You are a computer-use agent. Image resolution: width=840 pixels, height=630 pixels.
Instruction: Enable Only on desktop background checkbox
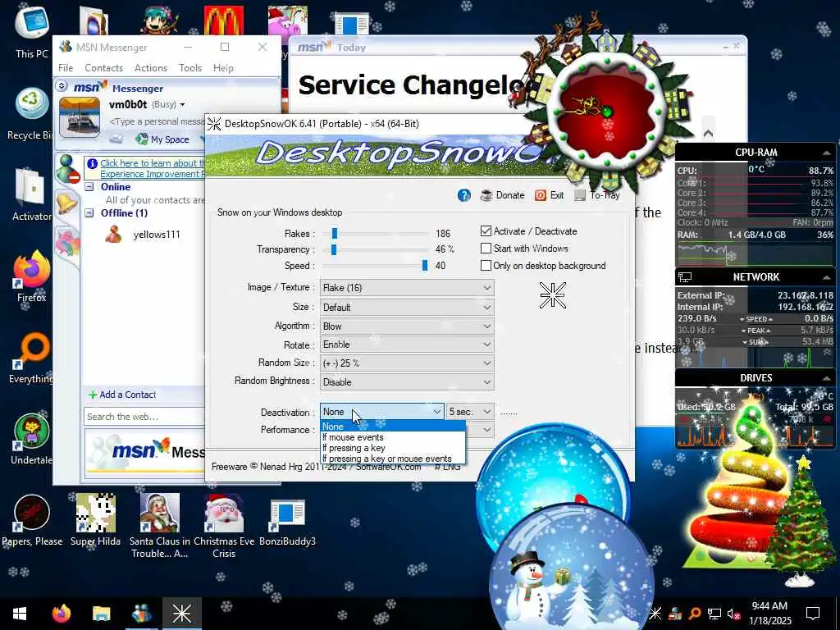click(x=486, y=265)
